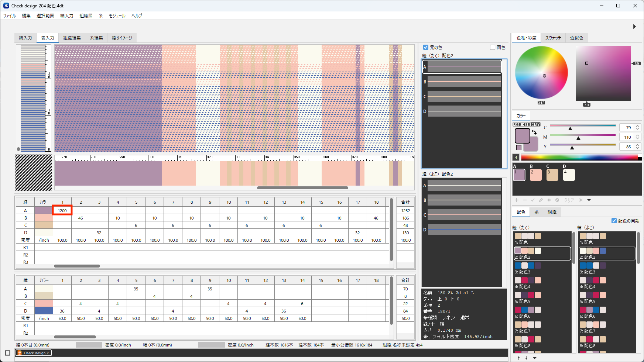This screenshot has width=644, height=362.
Task: Enable the 同色 checkbox
Action: [x=493, y=47]
